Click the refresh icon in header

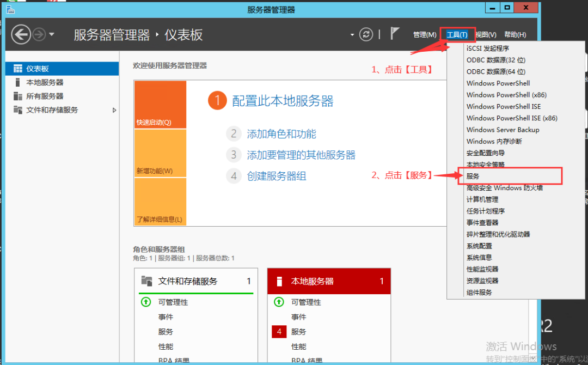click(x=367, y=34)
